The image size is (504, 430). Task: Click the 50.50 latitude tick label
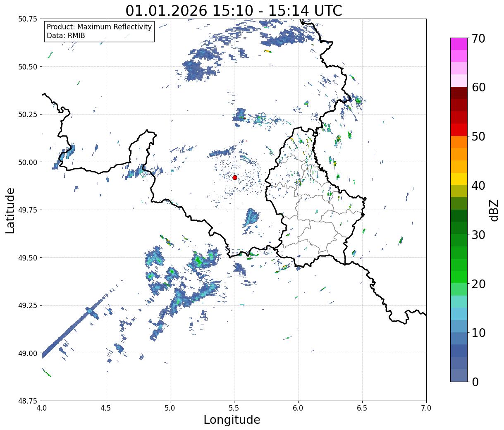pos(28,67)
